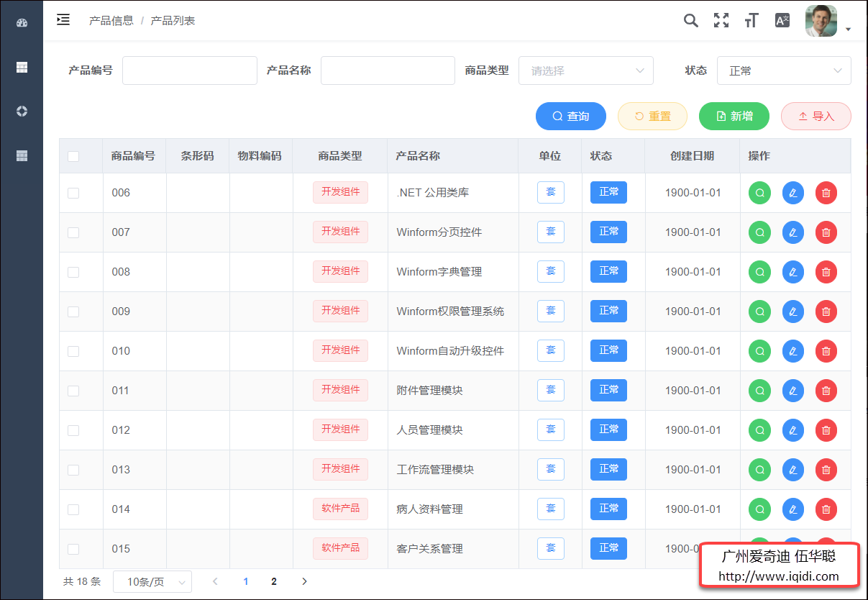868x600 pixels.
Task: Toggle the select-all checkbox in table header
Action: click(73, 155)
